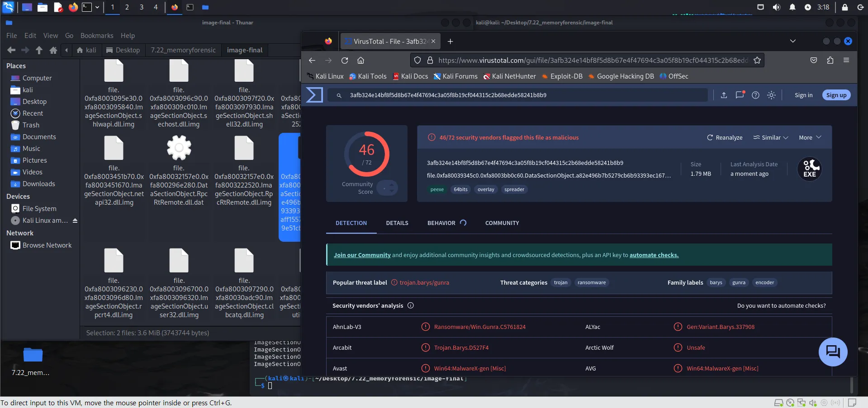Go to home folder in Thunar toolbar
The width and height of the screenshot is (868, 408).
(x=53, y=50)
